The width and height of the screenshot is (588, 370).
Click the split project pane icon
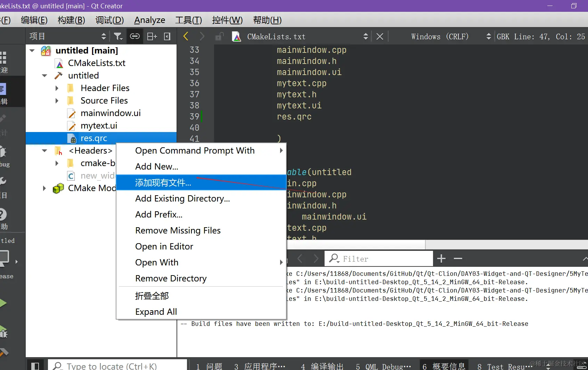tap(152, 36)
